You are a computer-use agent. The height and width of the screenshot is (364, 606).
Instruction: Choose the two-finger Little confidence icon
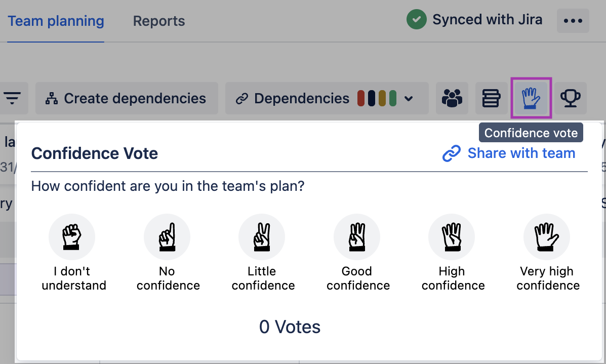[262, 237]
